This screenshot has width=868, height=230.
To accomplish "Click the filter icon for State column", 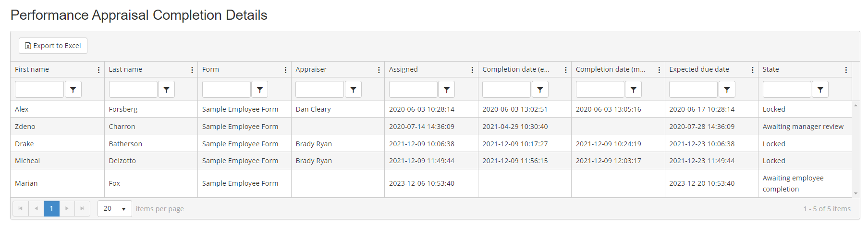I will [820, 89].
